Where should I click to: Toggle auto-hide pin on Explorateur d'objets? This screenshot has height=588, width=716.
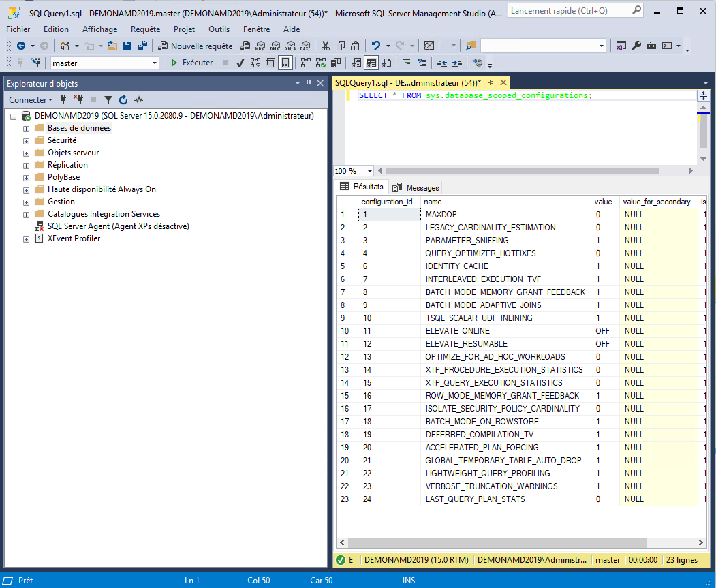pos(309,83)
